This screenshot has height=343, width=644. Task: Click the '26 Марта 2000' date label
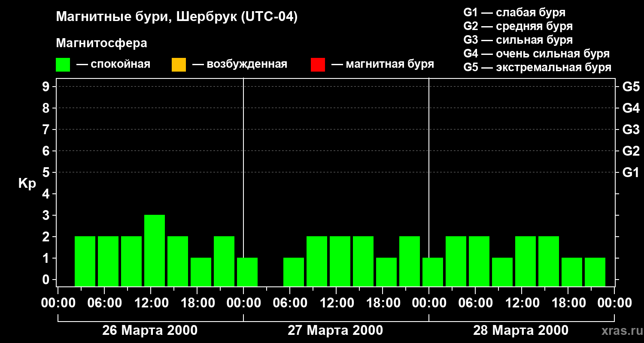[150, 331]
